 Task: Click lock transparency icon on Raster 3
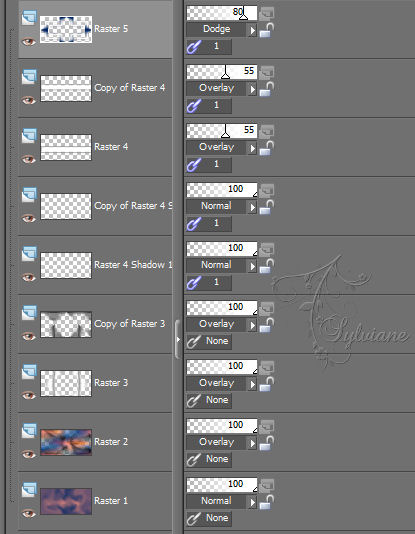267,384
